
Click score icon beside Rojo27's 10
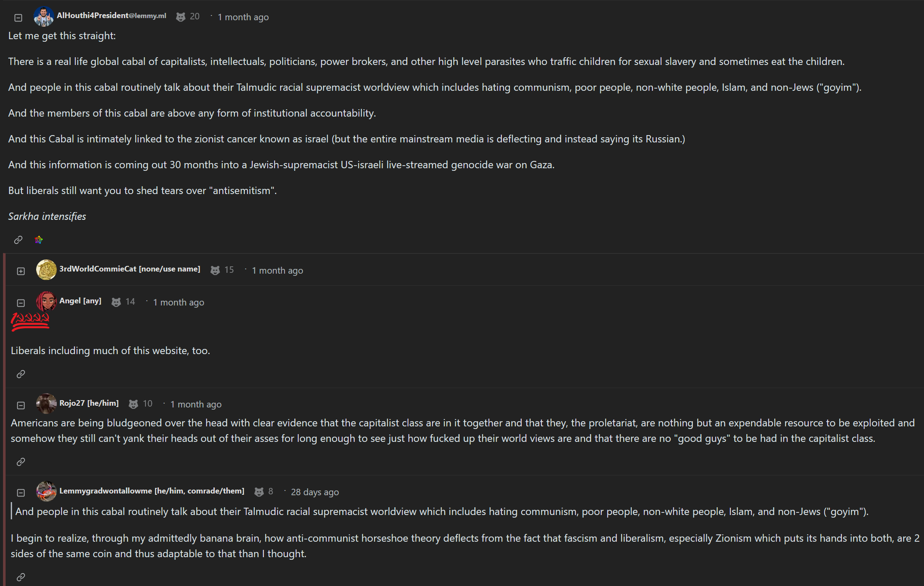(133, 404)
